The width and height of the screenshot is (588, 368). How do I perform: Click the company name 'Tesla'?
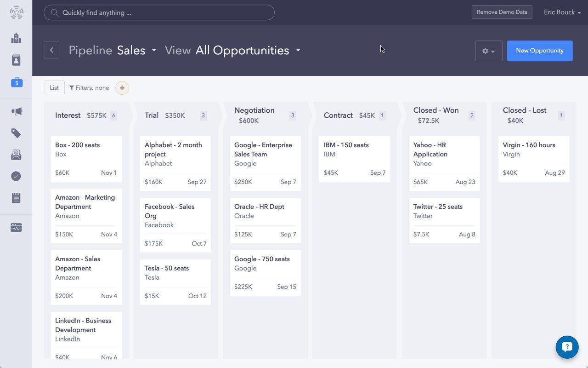[152, 278]
